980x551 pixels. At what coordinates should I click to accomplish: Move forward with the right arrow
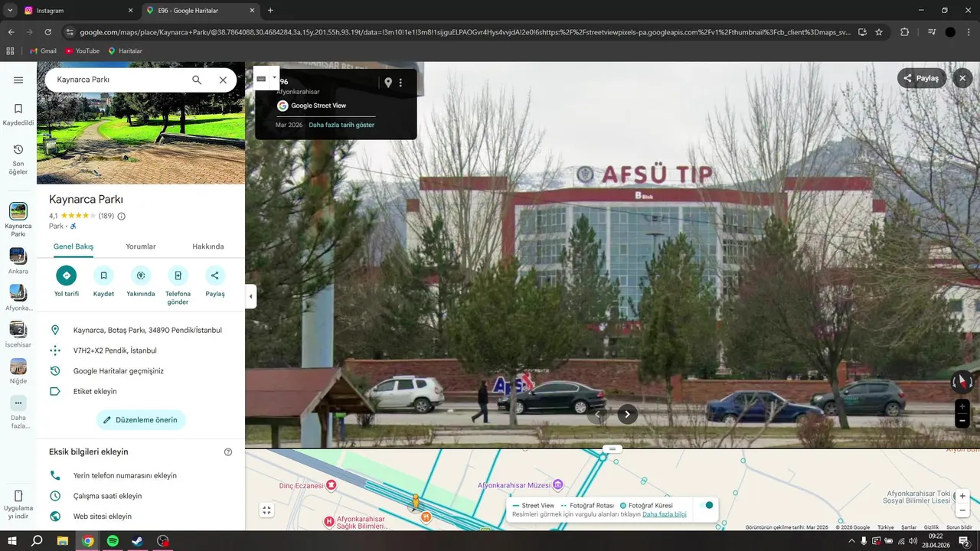627,414
